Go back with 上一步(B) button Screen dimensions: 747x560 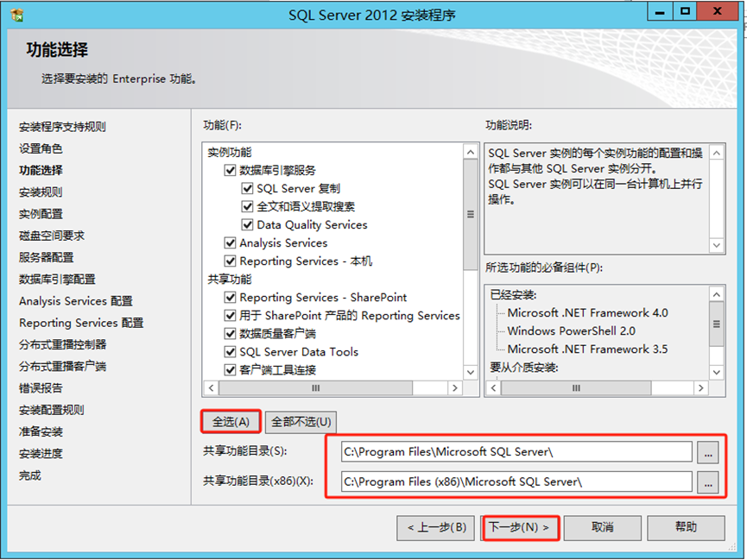click(x=436, y=527)
